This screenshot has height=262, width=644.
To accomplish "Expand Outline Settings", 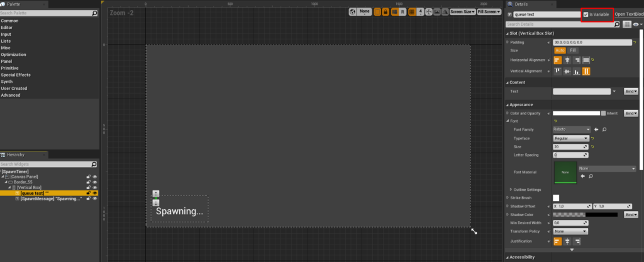I will tap(511, 190).
